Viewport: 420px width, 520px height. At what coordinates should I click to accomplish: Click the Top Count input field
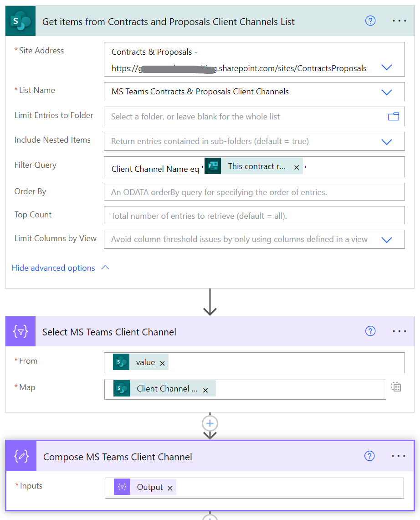[x=254, y=215]
